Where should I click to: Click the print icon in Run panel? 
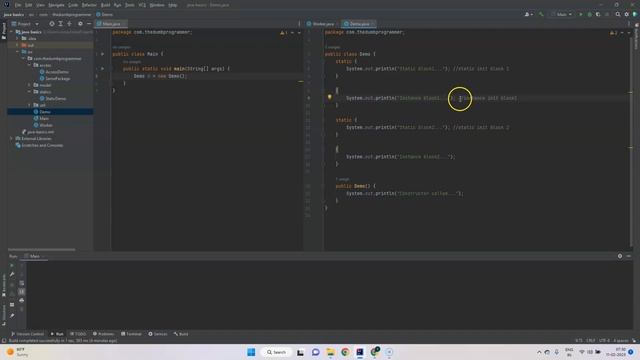coord(22,300)
